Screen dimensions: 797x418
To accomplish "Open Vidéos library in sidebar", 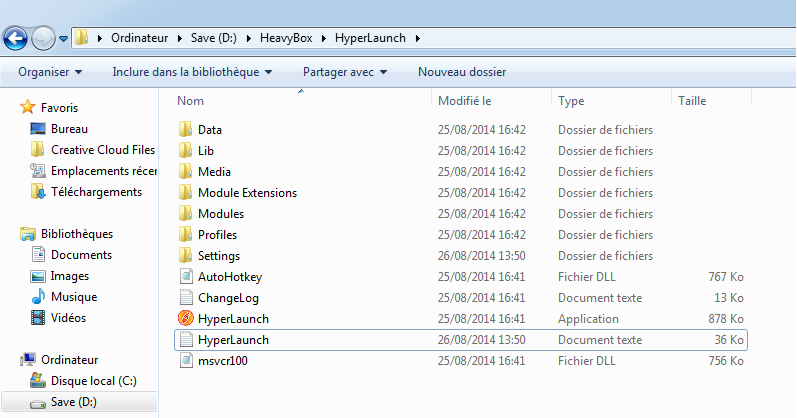I will click(68, 318).
